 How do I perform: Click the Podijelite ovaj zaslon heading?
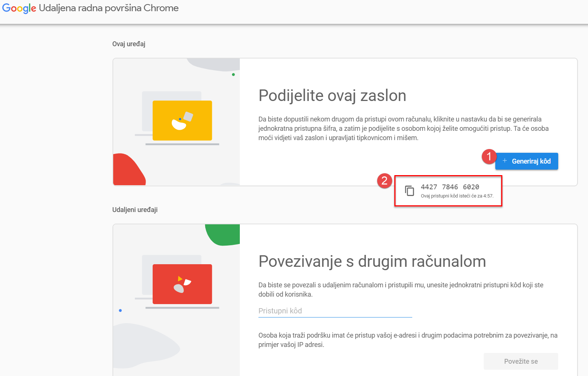[332, 96]
